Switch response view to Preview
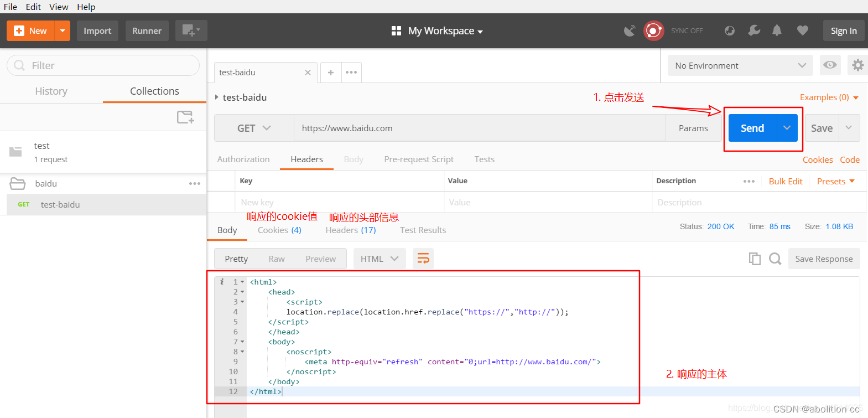868x418 pixels. click(321, 259)
